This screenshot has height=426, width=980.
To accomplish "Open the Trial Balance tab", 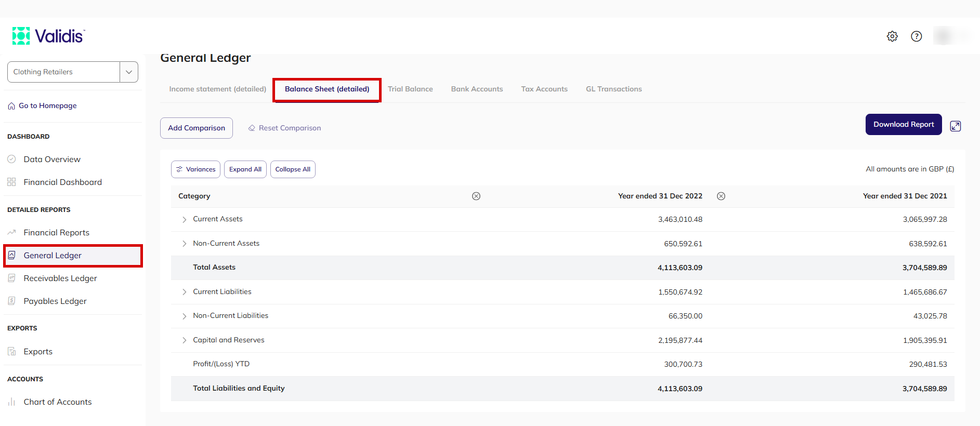I will click(x=410, y=89).
